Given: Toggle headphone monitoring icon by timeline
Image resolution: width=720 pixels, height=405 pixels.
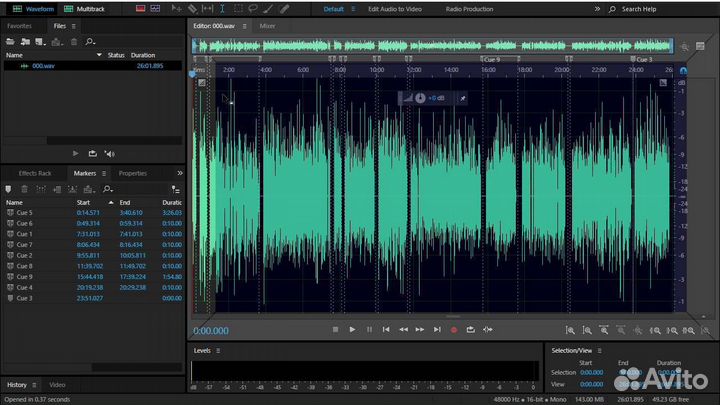Looking at the screenshot, I should (683, 71).
